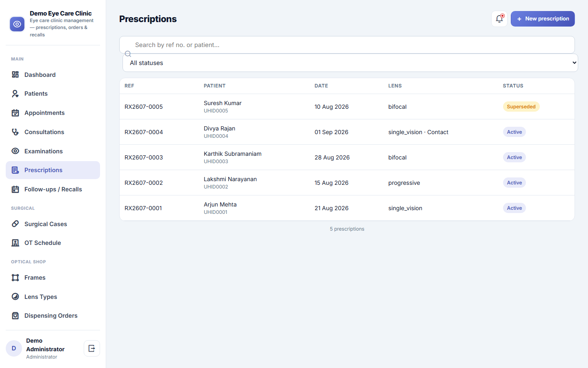Navigate to Appointments
This screenshot has height=368, width=588.
coord(53,113)
